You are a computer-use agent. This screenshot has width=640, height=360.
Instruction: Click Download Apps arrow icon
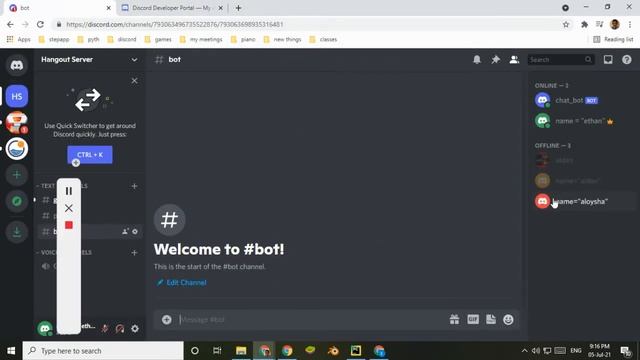(x=17, y=232)
